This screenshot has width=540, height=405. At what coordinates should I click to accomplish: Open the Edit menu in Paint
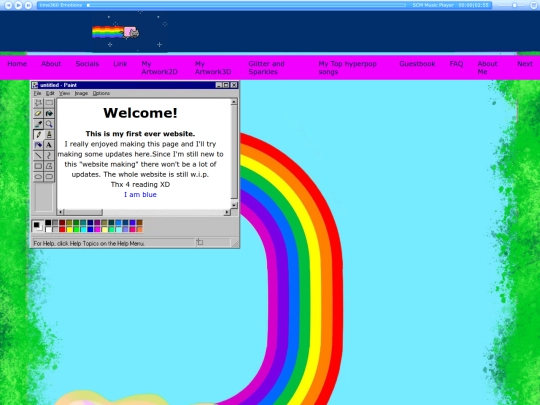point(50,93)
